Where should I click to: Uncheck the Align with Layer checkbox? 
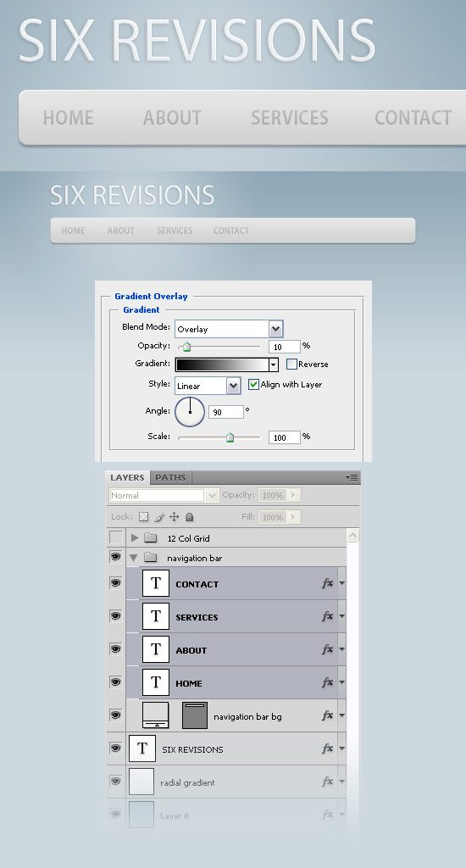tap(253, 384)
